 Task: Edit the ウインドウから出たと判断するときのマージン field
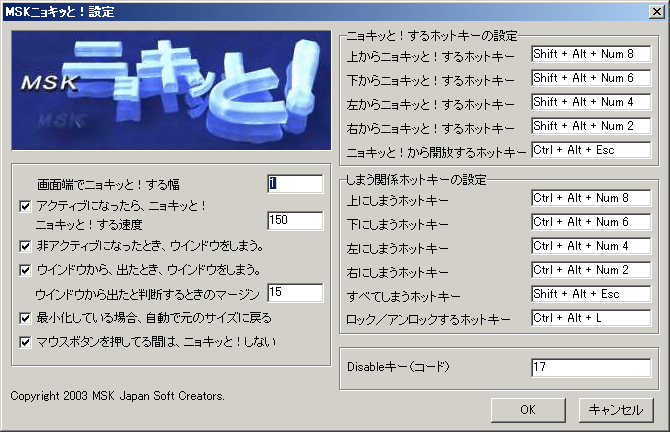coord(295,293)
